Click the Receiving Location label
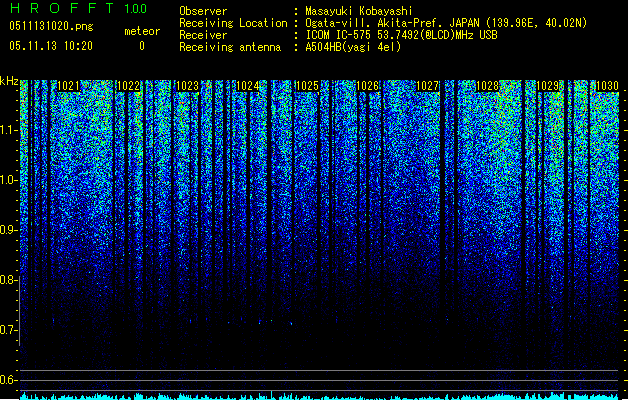Image resolution: width=629 pixels, height=400 pixels. click(x=233, y=23)
